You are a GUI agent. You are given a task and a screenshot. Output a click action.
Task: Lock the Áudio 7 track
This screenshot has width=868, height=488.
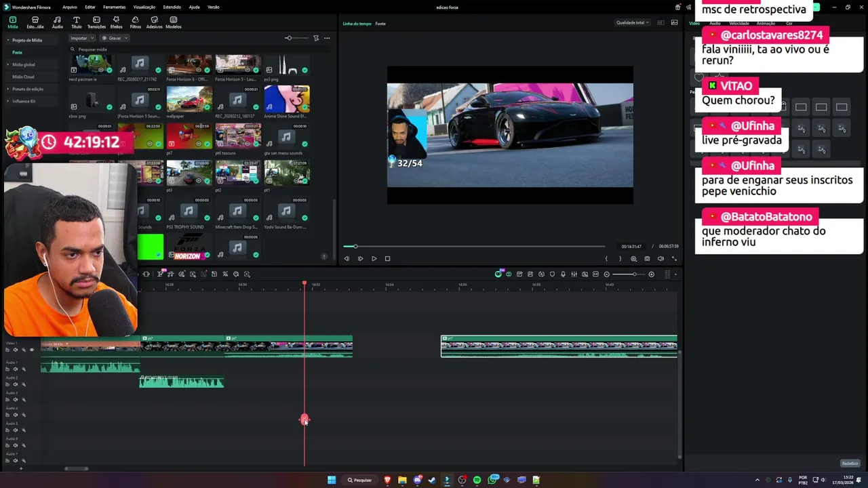[x=7, y=460]
